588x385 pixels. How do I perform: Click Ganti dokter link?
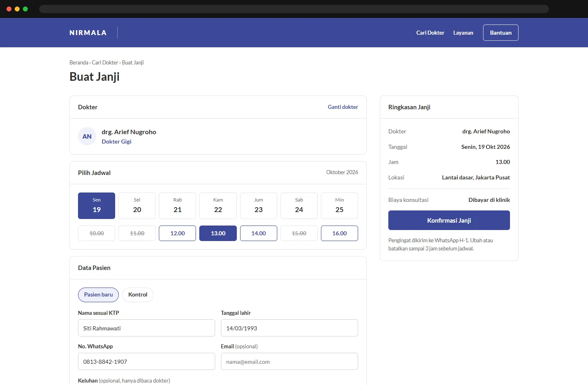[x=343, y=107]
